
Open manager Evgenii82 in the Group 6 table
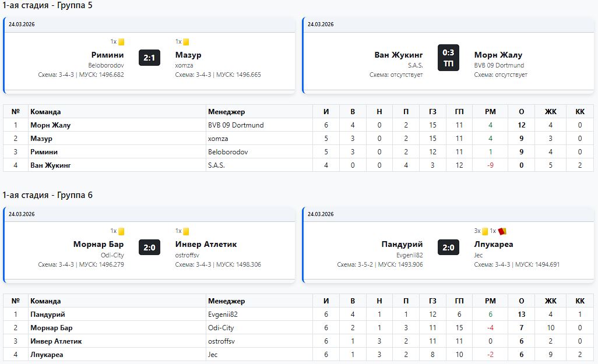click(223, 314)
